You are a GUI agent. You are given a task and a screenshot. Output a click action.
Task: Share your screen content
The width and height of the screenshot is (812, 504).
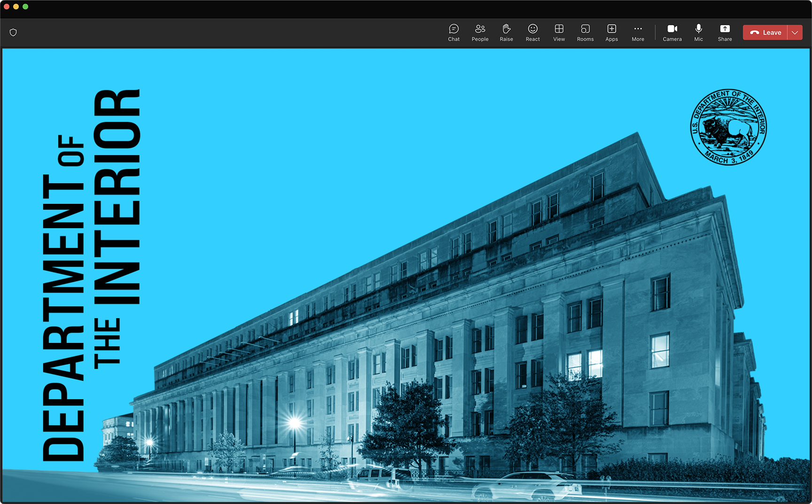coord(725,32)
